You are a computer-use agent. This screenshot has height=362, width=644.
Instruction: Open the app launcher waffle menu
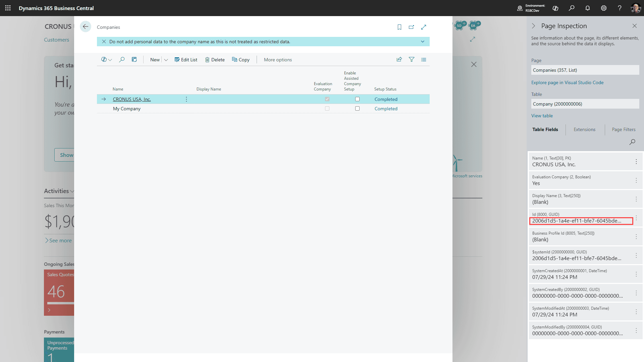click(x=8, y=8)
